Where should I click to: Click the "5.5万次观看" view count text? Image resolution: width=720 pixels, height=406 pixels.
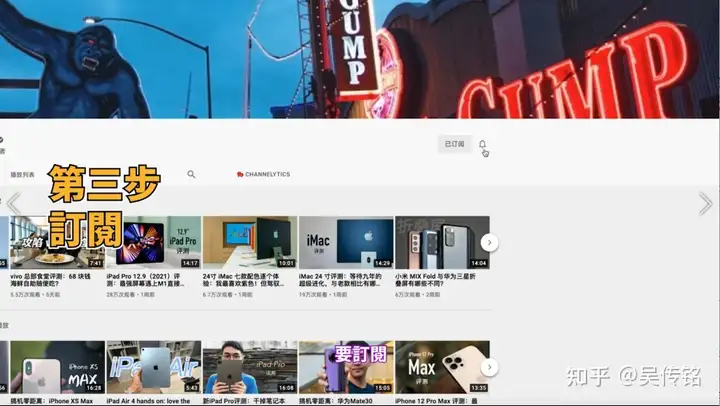click(25, 295)
